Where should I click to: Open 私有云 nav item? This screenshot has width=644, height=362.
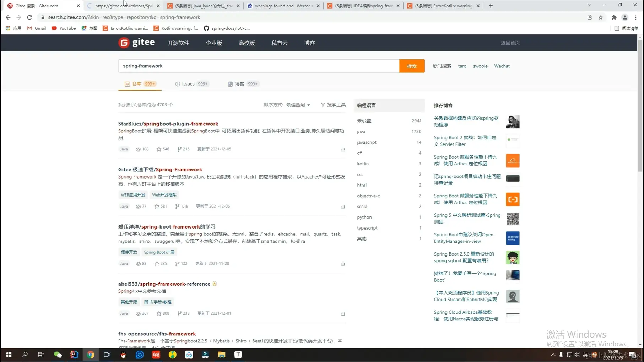[279, 43]
